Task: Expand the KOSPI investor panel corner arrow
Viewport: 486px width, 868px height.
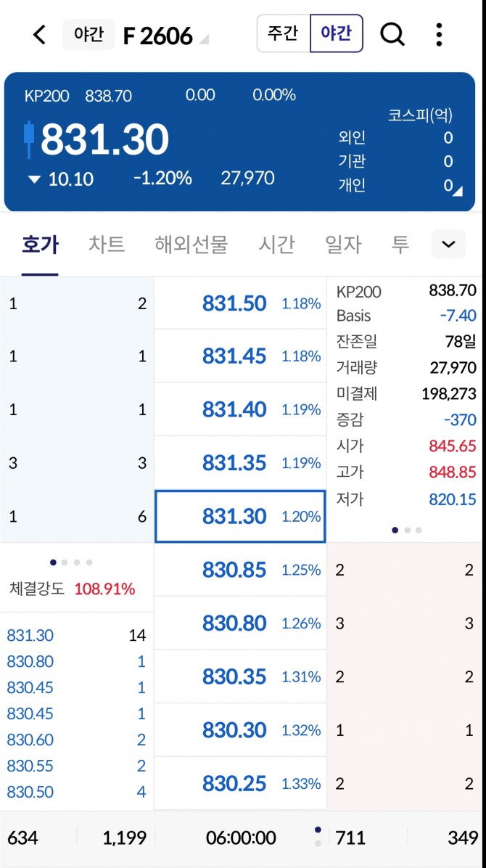Action: (457, 191)
